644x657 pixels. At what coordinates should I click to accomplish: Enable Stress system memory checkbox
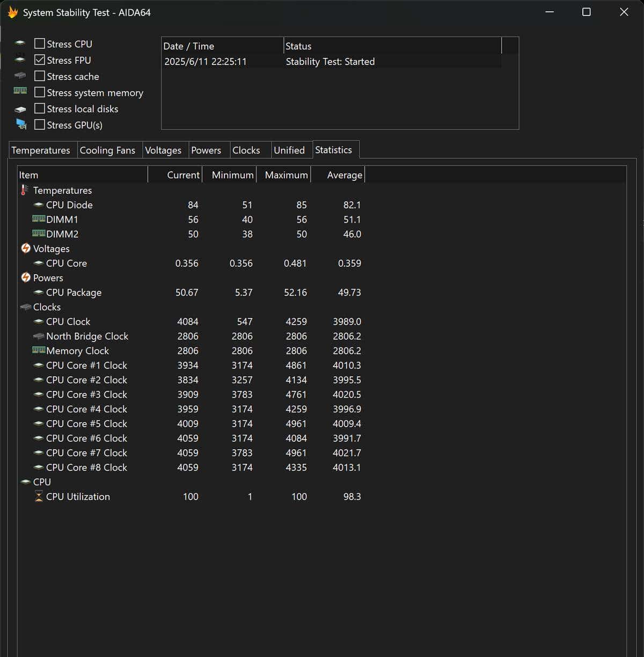pyautogui.click(x=40, y=92)
